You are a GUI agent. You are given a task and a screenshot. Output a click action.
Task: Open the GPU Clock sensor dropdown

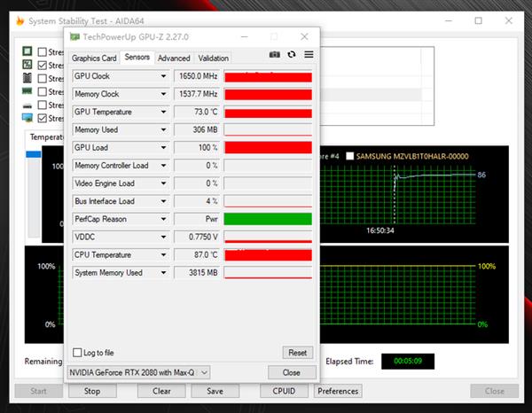point(163,76)
